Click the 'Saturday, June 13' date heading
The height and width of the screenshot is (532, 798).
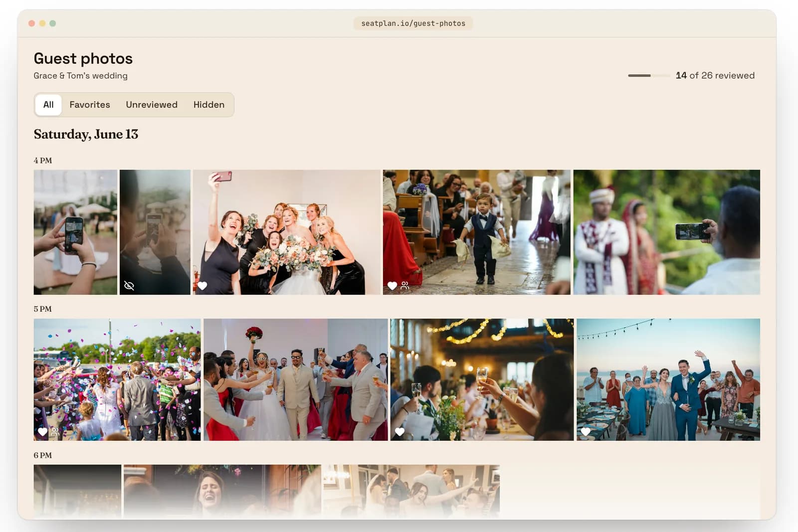[x=86, y=134]
